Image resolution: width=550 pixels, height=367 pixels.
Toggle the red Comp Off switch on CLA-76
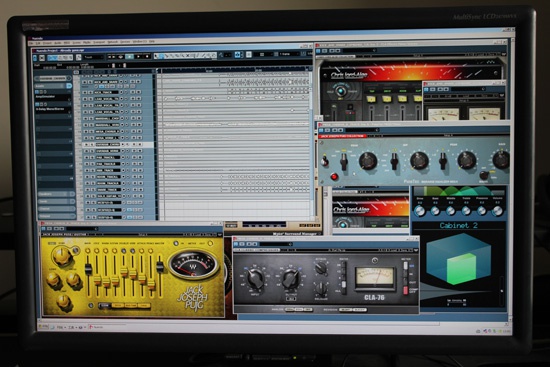coord(405,290)
